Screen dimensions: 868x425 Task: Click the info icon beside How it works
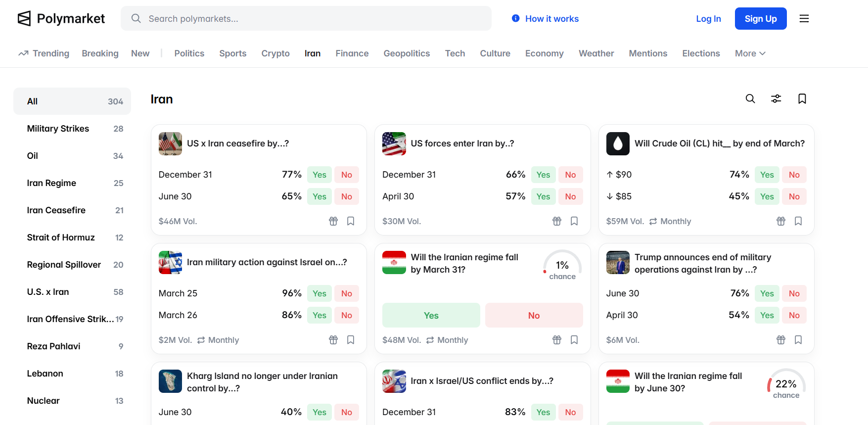click(516, 19)
